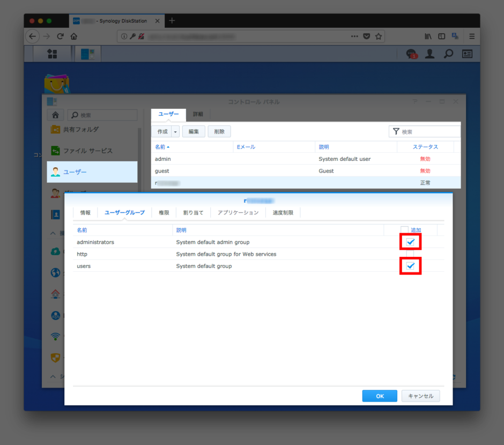Open the widgets panel icon
The height and width of the screenshot is (445, 504).
468,54
